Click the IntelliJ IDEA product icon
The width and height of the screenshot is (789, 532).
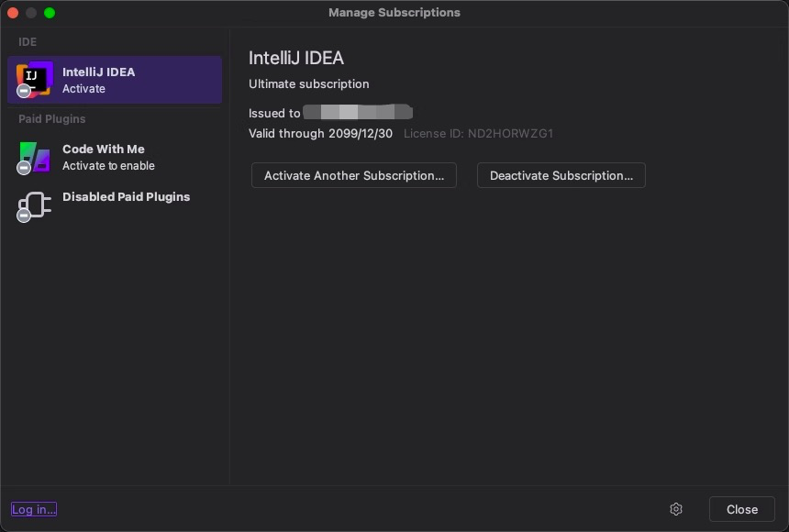[x=35, y=80]
